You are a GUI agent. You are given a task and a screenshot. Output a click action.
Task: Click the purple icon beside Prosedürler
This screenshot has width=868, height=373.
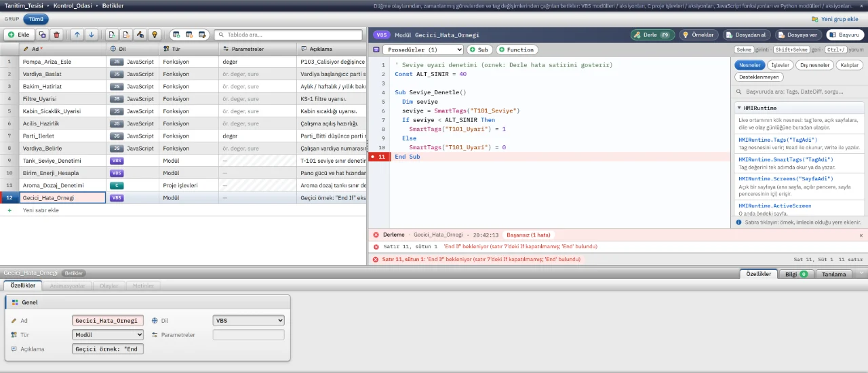(x=376, y=50)
